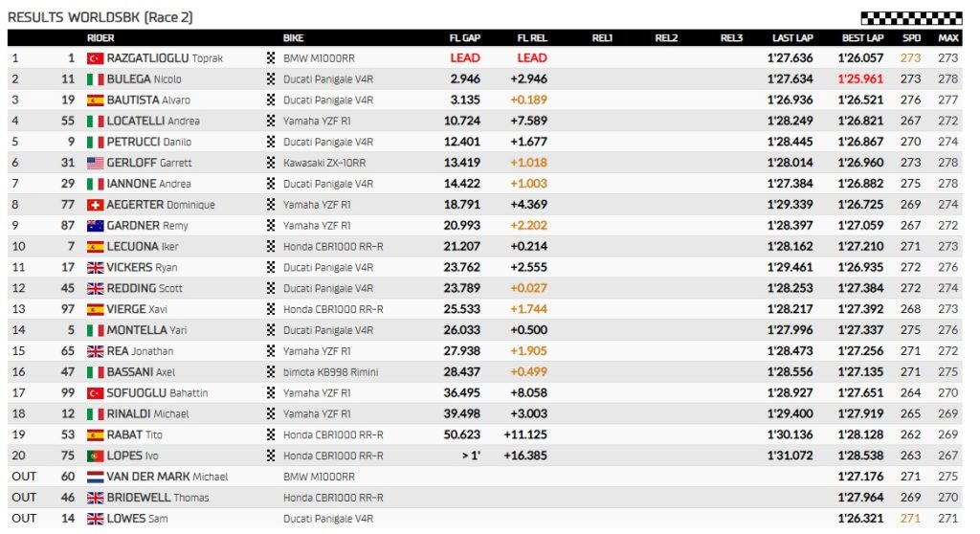Image resolution: width=980 pixels, height=534 pixels.
Task: Click the red fastest lap time 1'25.961
Action: (x=860, y=79)
